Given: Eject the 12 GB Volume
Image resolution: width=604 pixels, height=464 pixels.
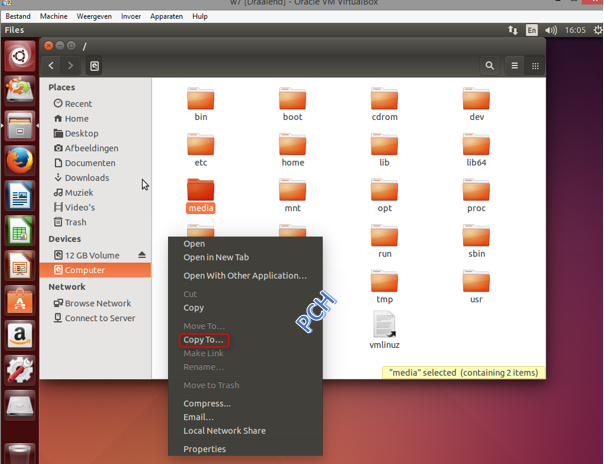Looking at the screenshot, I should [142, 255].
